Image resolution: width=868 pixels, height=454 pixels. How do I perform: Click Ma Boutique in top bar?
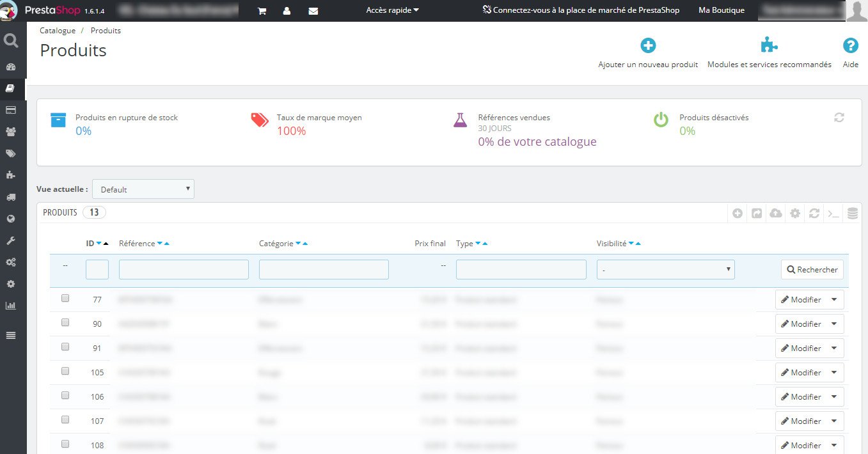(722, 10)
